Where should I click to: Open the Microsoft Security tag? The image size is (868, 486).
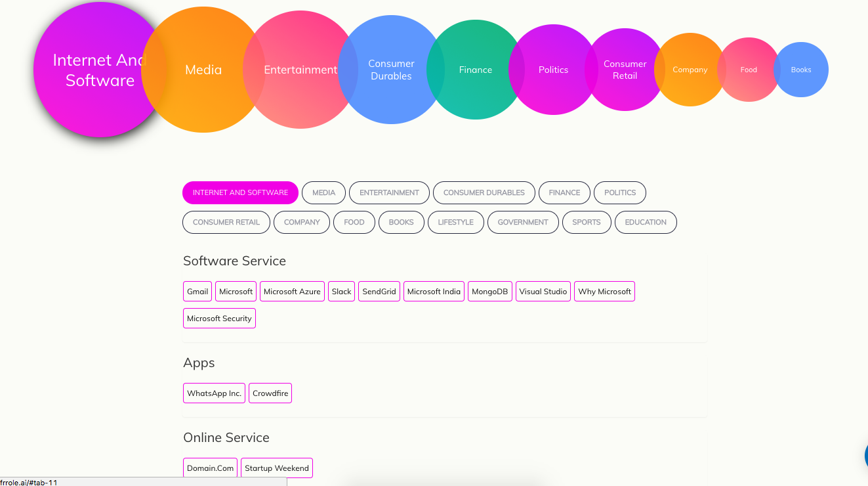point(219,319)
